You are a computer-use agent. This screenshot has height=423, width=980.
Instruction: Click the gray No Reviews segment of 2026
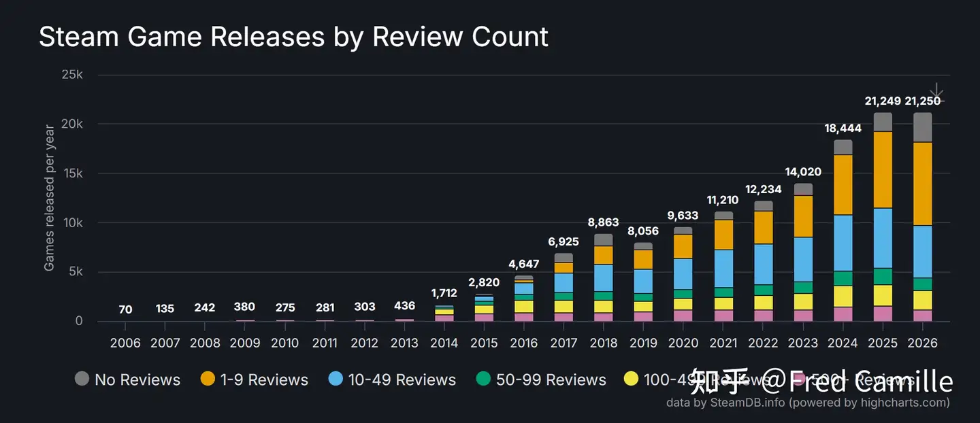coord(922,127)
